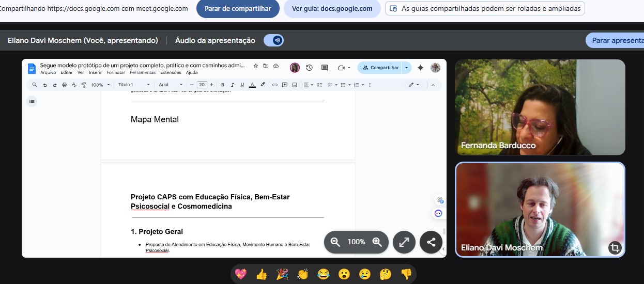
Task: Open the Ferramentas menu
Action: (x=143, y=73)
